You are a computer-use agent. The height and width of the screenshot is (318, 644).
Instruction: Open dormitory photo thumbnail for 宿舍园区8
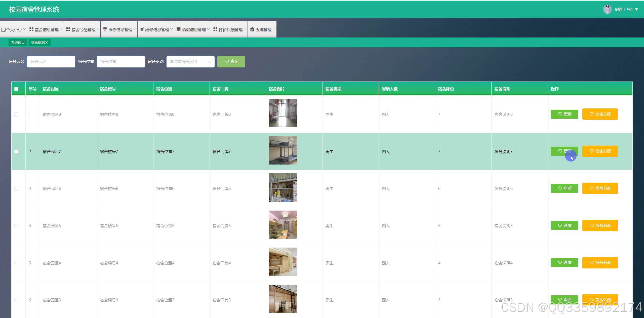pyautogui.click(x=283, y=113)
